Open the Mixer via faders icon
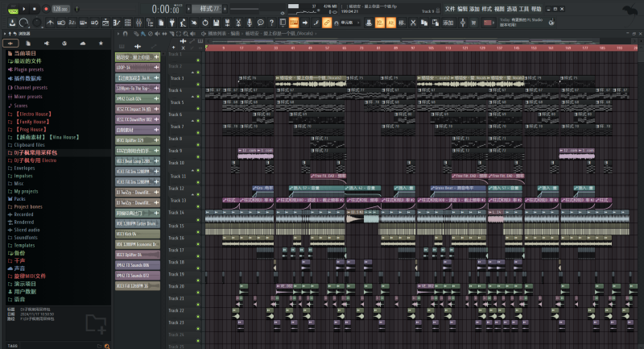644x349 pixels. (138, 23)
